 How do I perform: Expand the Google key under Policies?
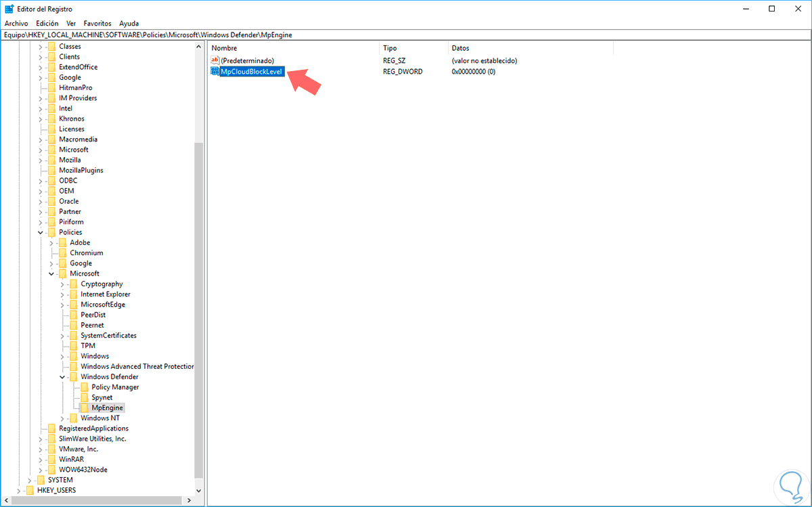click(51, 263)
